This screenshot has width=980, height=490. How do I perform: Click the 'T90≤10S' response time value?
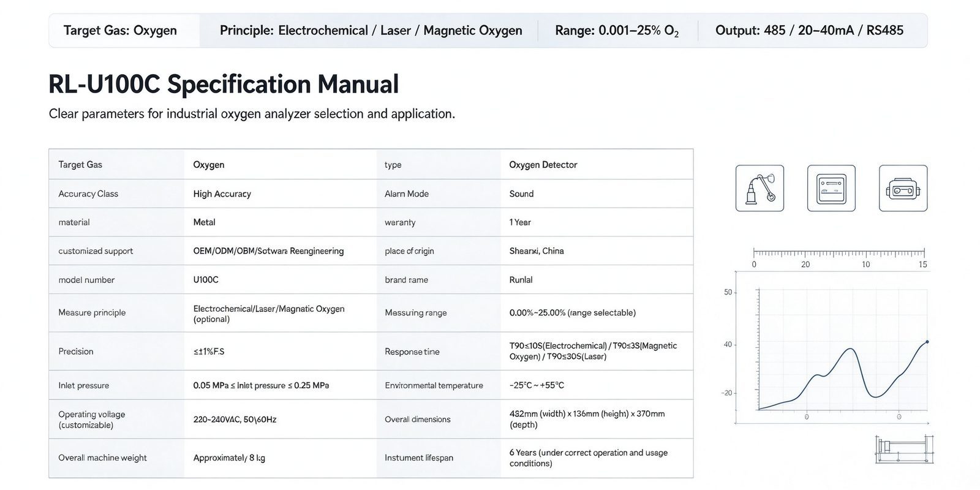[x=593, y=351]
